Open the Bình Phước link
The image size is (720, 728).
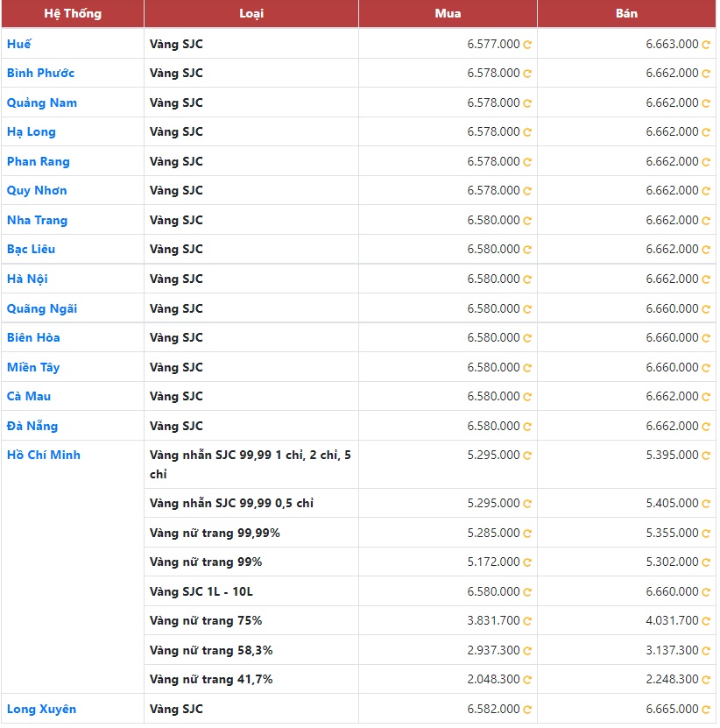(x=40, y=73)
